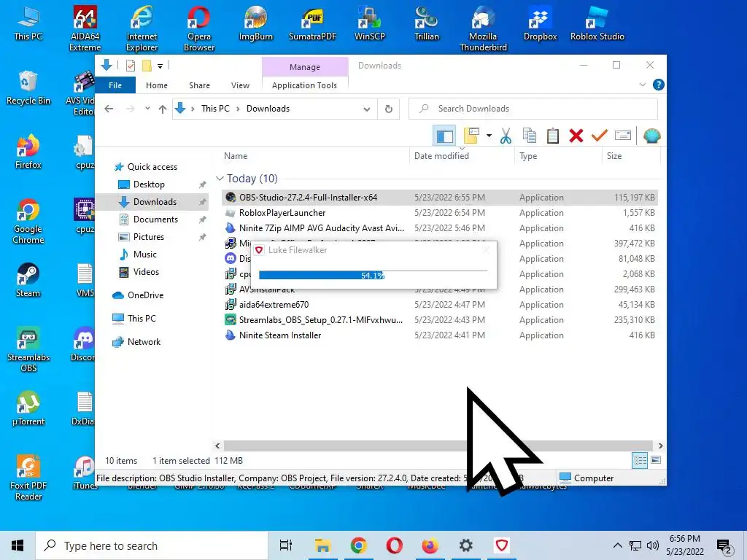The width and height of the screenshot is (747, 560).
Task: Collapse the ribbon chevron
Action: pyautogui.click(x=642, y=85)
